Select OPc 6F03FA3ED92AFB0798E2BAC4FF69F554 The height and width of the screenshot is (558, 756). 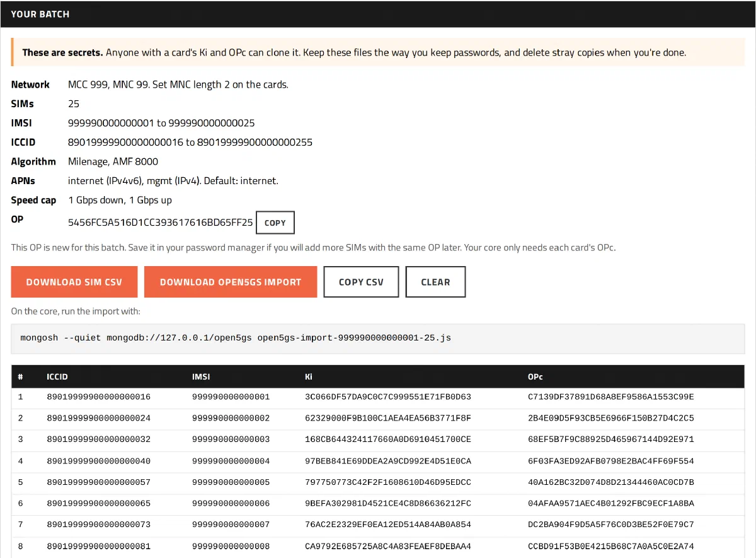click(611, 461)
